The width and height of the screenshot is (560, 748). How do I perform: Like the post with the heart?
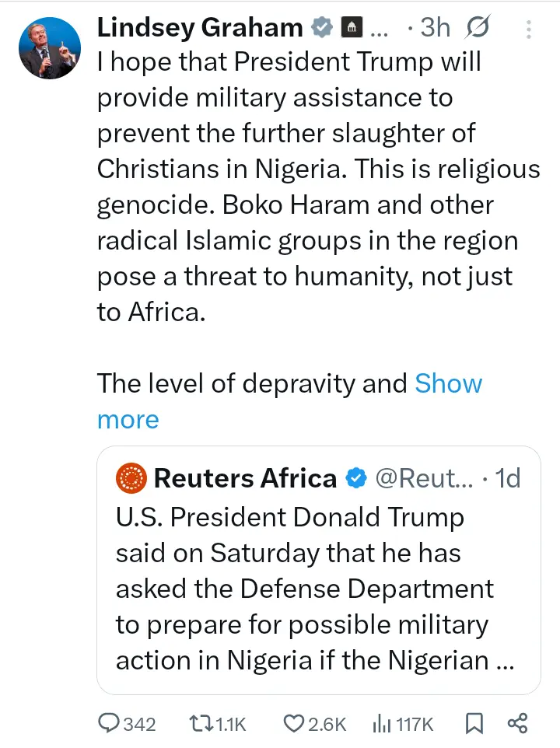[292, 723]
